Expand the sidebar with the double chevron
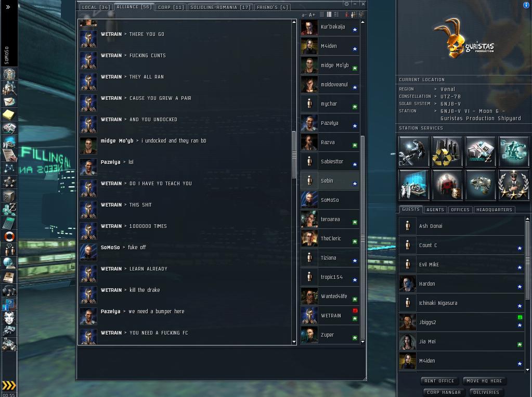Screen dimensions: 532x397 (x=8, y=7)
